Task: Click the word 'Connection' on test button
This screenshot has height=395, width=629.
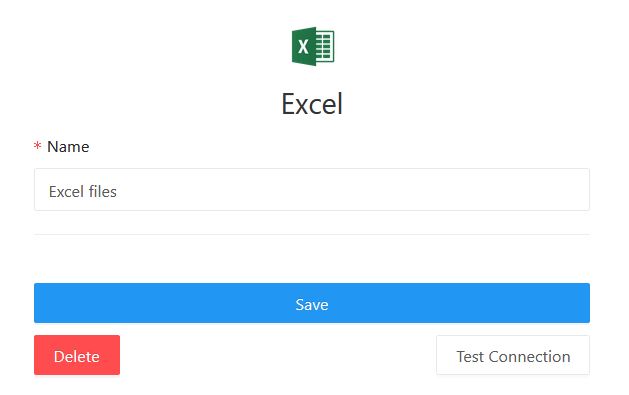Action: coord(530,357)
